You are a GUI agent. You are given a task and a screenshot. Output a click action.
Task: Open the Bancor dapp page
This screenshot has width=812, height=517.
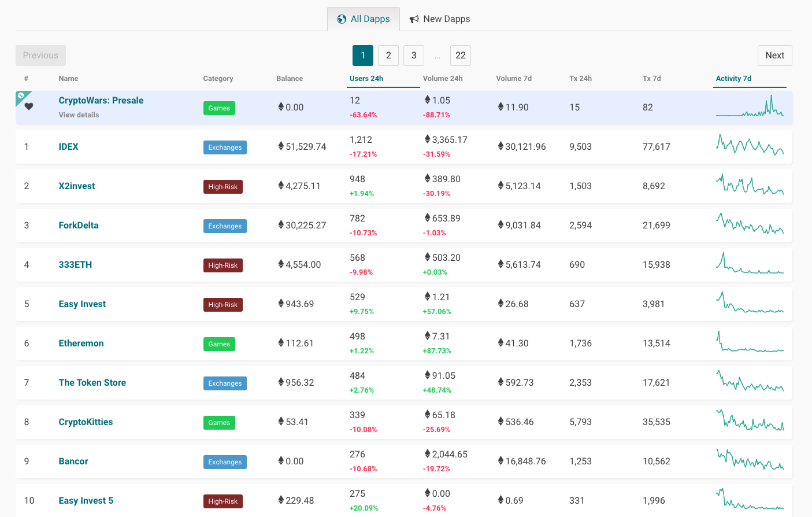tap(73, 461)
